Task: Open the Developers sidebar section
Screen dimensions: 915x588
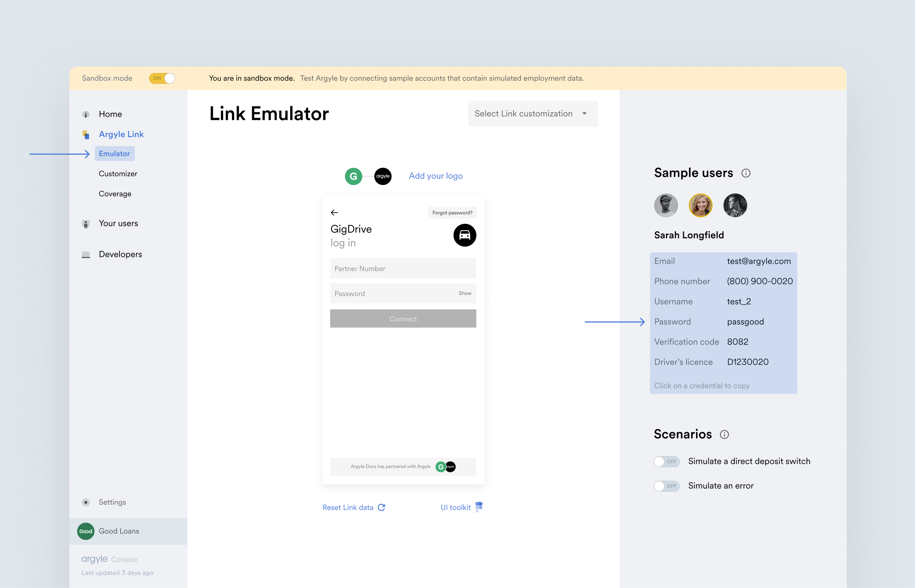Action: pos(120,254)
